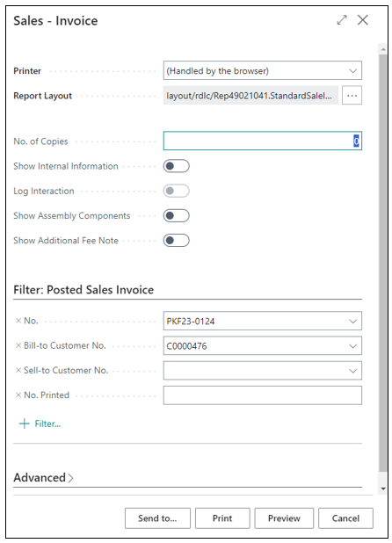Click the Send to... button
Viewport: 392px width, 543px height.
pyautogui.click(x=157, y=518)
